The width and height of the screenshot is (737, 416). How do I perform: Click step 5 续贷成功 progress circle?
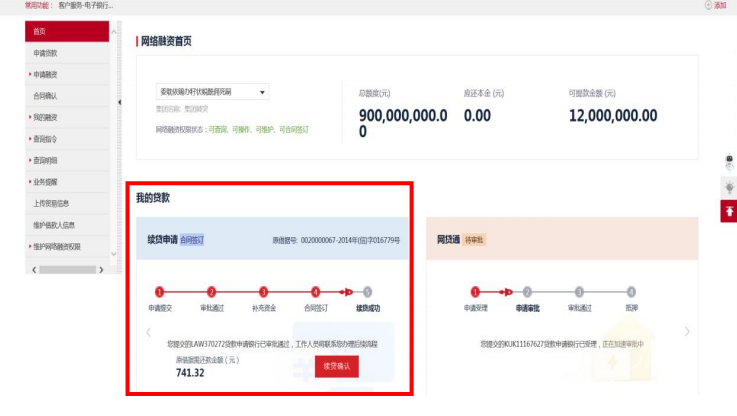click(x=367, y=291)
